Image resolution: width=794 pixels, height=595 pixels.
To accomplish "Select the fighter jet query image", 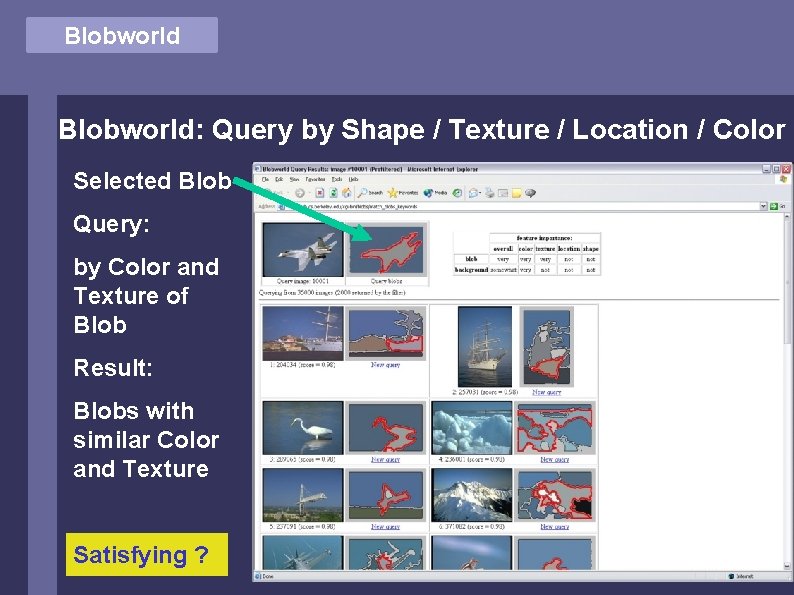I will coord(303,250).
